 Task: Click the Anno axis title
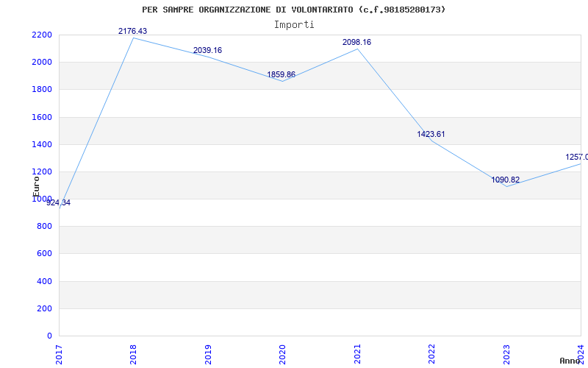(570, 361)
